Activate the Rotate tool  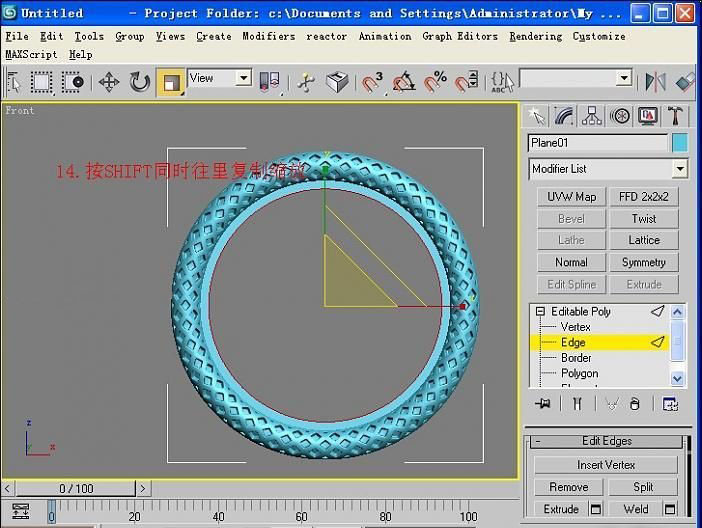point(140,82)
